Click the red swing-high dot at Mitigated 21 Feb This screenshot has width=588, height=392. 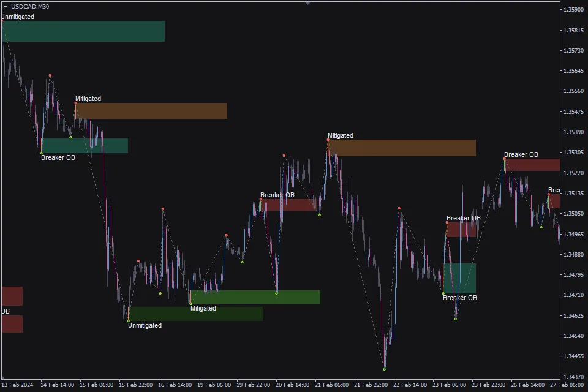click(x=328, y=140)
